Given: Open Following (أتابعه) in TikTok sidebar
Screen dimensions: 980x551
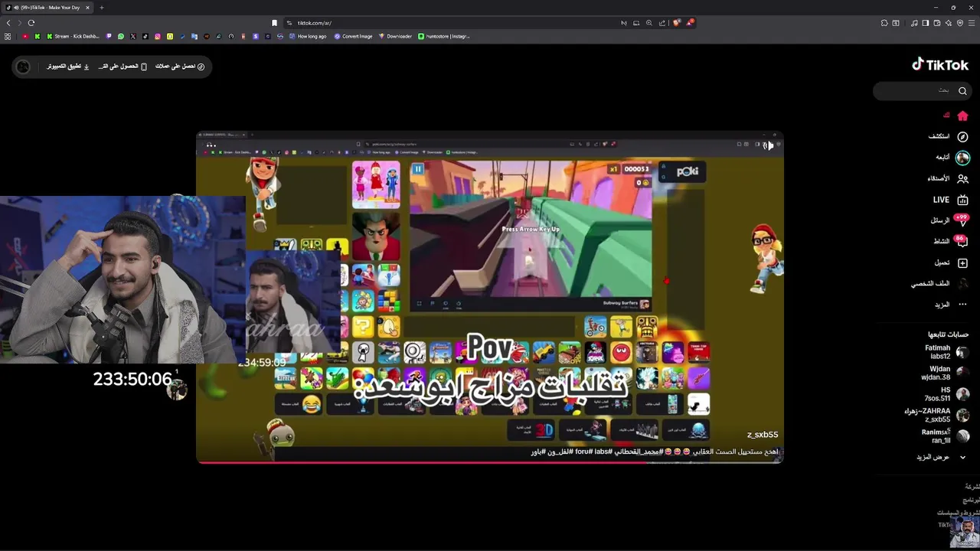Looking at the screenshot, I should pyautogui.click(x=952, y=157).
